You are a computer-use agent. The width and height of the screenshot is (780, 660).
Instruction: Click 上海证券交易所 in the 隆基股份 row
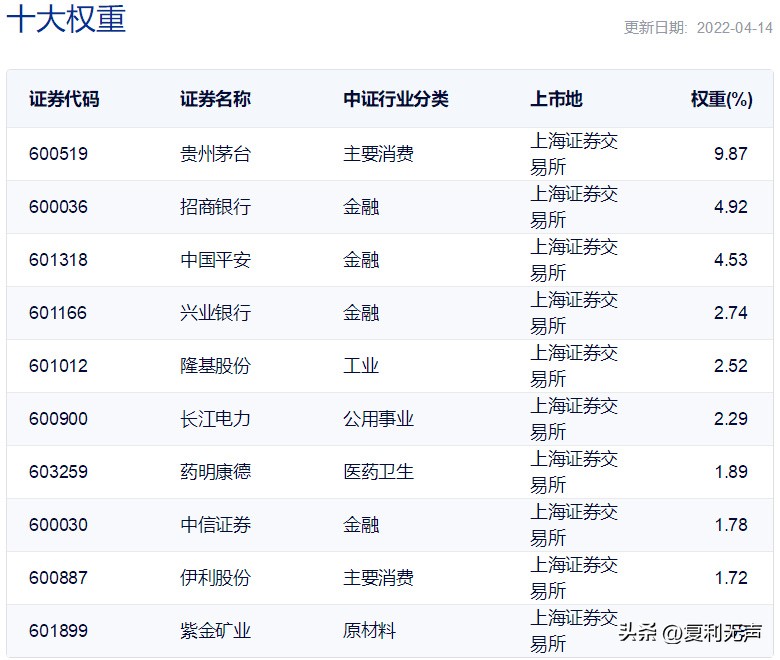coord(574,366)
